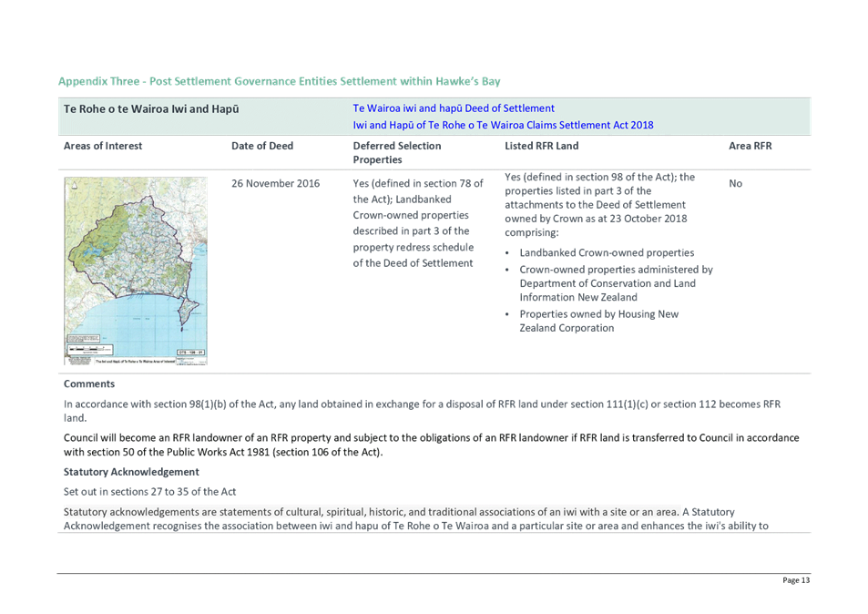
Task: Select the Appendix Three heading
Action: tap(279, 81)
